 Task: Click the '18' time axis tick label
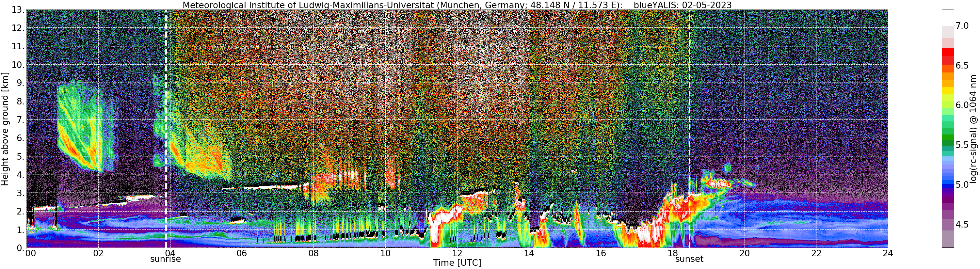[673, 253]
